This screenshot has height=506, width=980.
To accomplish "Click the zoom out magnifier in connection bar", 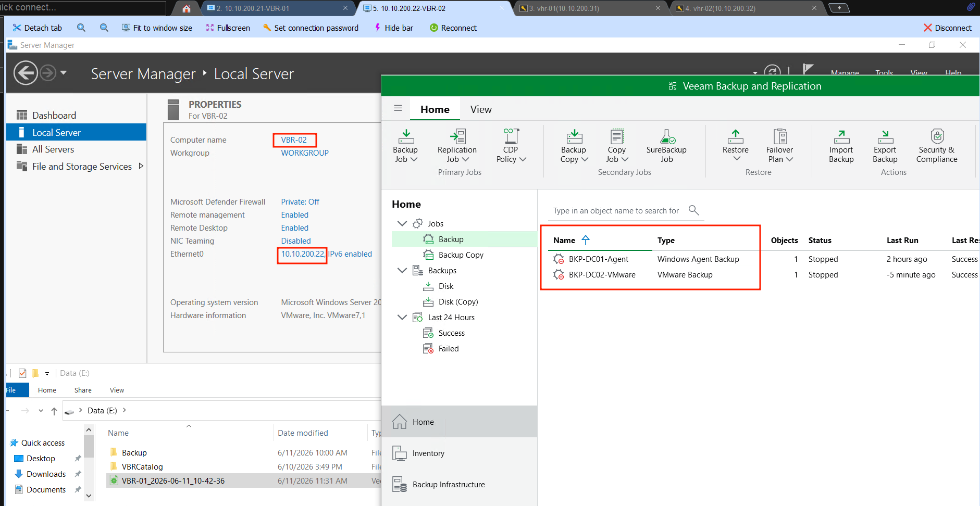I will point(104,28).
